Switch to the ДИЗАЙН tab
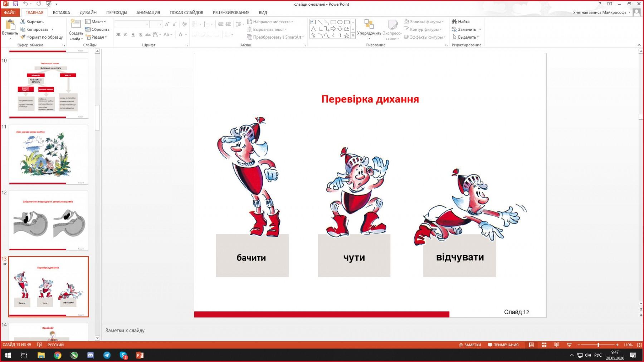The height and width of the screenshot is (362, 644). coord(88,13)
